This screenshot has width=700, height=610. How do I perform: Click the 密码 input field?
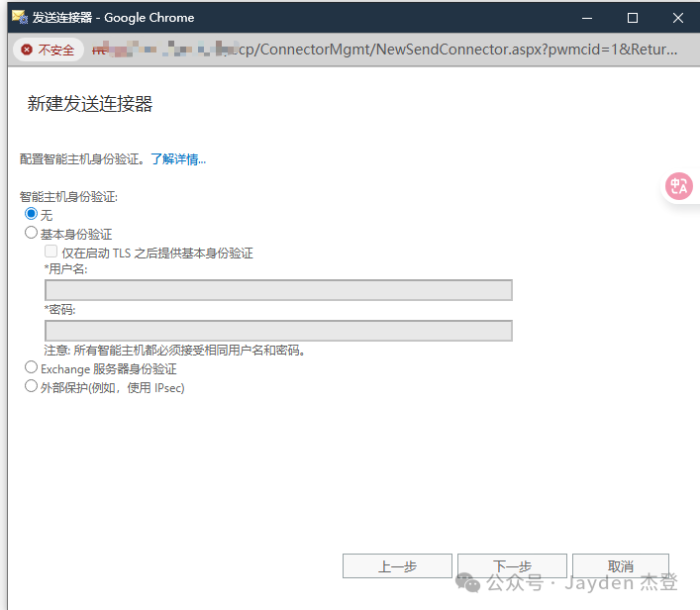(x=278, y=331)
